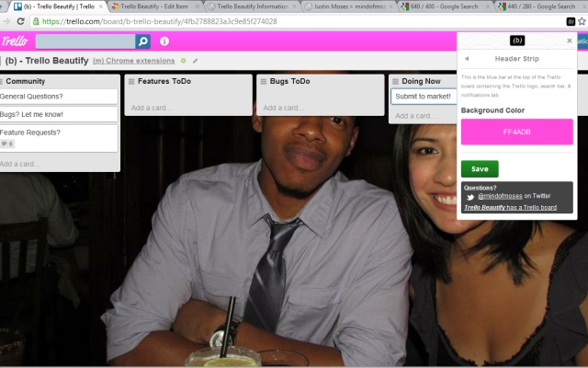Open Community list menu icon

click(1, 82)
